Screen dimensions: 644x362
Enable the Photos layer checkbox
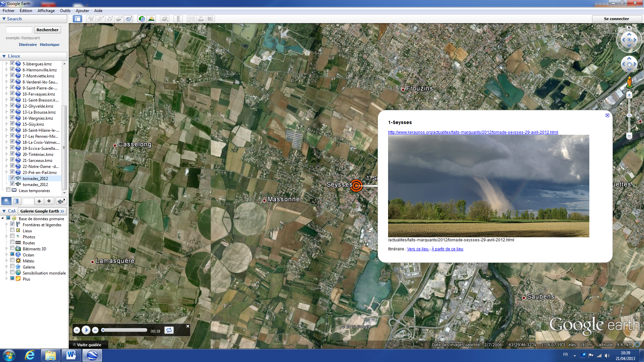point(12,236)
